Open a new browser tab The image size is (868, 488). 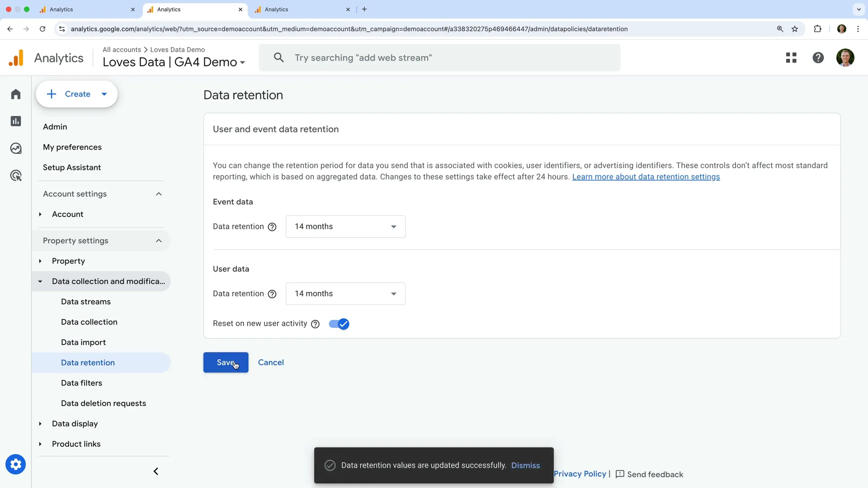pos(365,9)
